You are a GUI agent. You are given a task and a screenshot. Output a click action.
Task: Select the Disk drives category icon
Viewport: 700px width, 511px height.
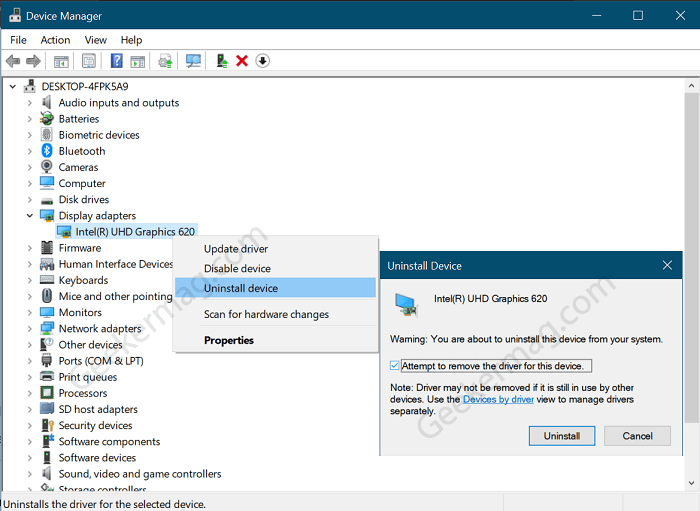46,200
